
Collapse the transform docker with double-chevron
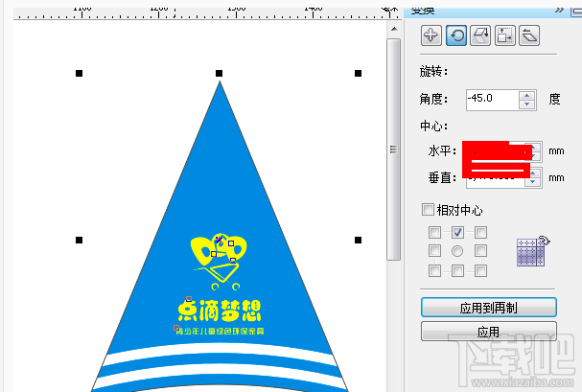[x=559, y=11]
